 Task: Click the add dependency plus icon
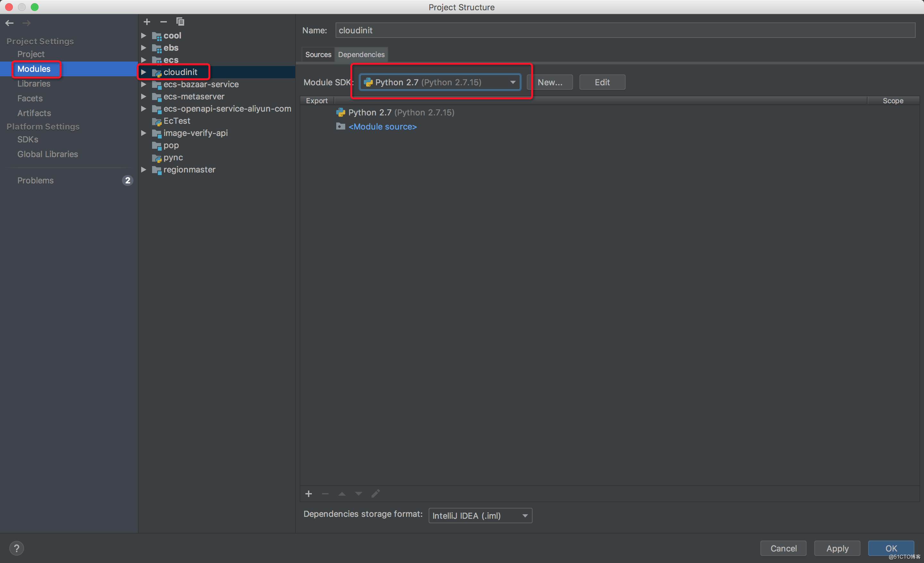pyautogui.click(x=309, y=493)
